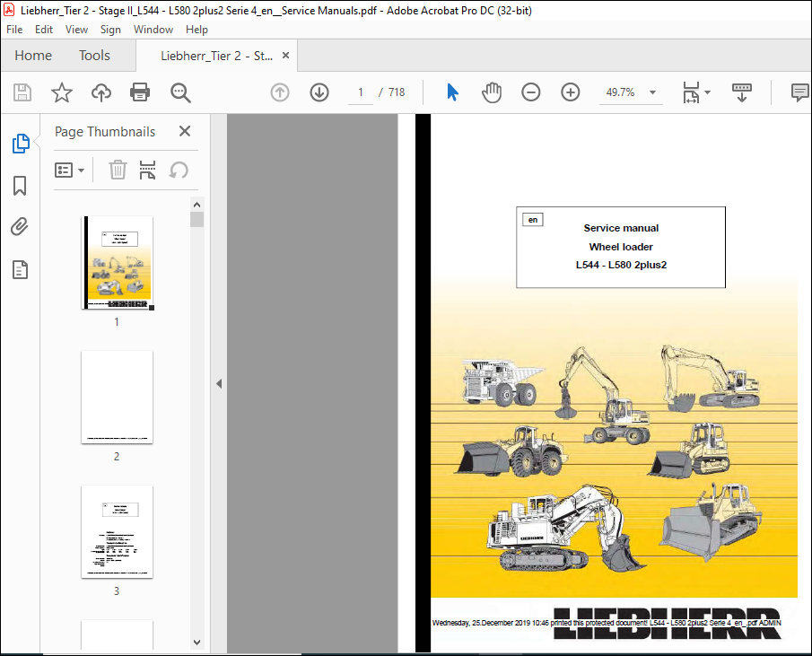Click the upload to cloud icon
The width and height of the screenshot is (812, 656).
click(101, 92)
